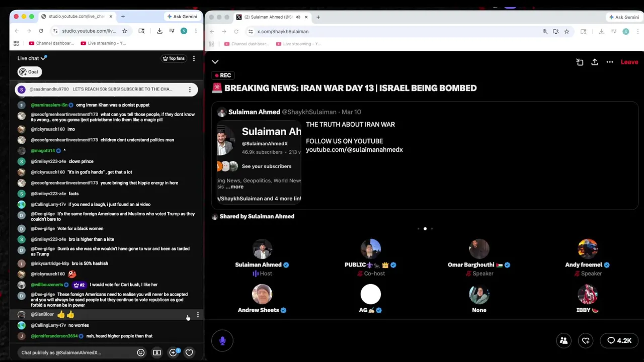The image size is (644, 362).
Task: Open a new tab in the X window
Action: click(x=318, y=17)
